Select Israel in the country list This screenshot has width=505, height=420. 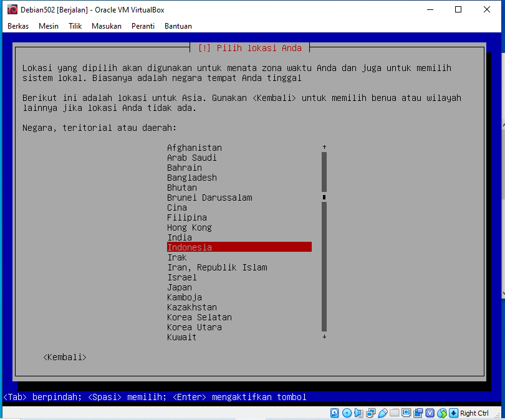tap(239, 277)
